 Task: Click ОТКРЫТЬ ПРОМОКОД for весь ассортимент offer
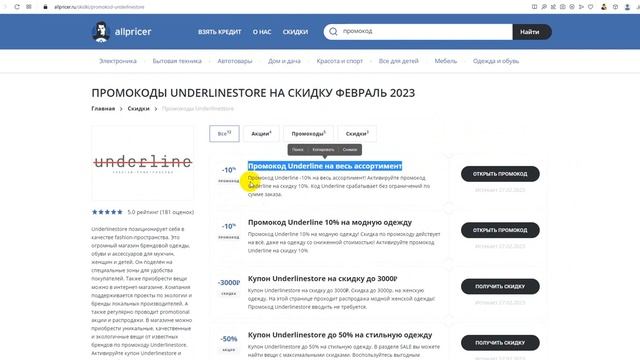pos(500,174)
